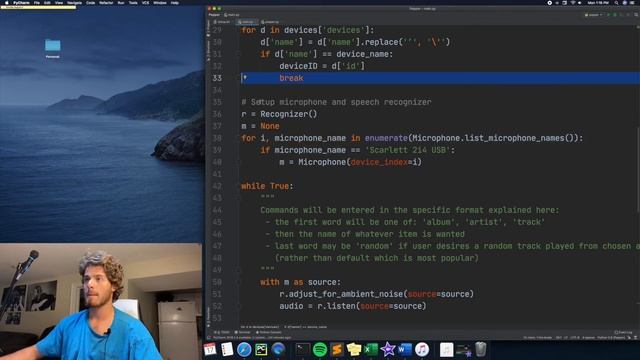Click line number 42 in the gutter
Screen dimensions: 640x360
(x=217, y=186)
